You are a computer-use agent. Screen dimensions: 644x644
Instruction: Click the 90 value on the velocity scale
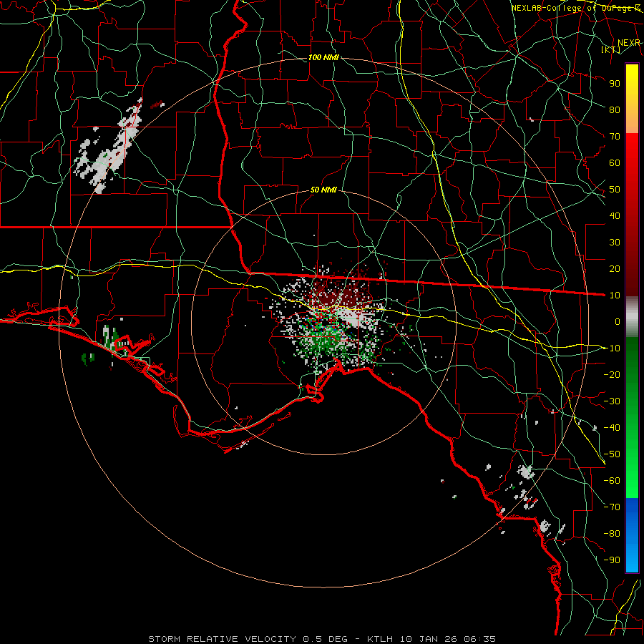pyautogui.click(x=615, y=84)
